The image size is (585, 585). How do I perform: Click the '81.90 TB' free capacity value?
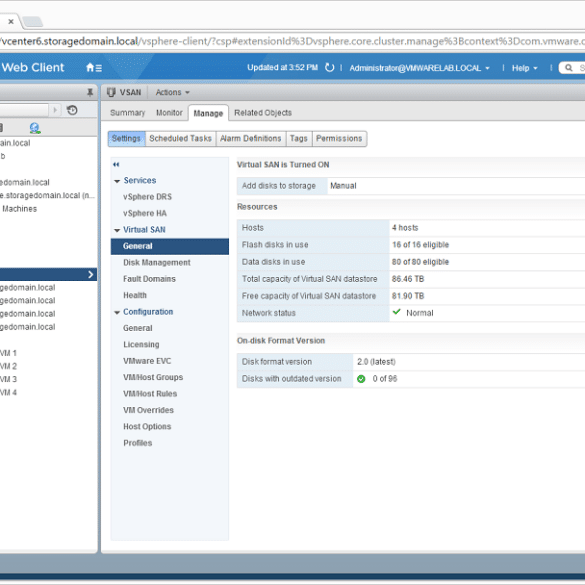tap(408, 296)
